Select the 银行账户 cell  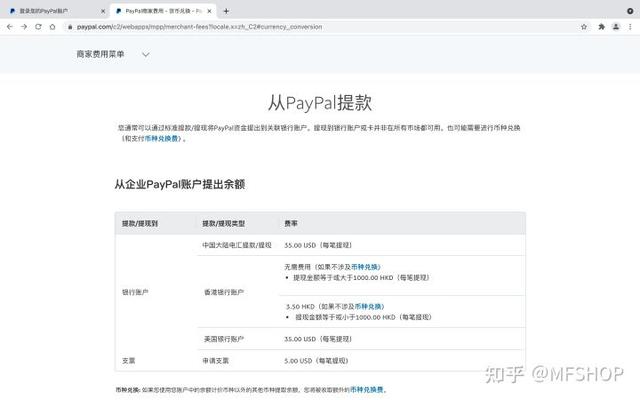coord(135,292)
